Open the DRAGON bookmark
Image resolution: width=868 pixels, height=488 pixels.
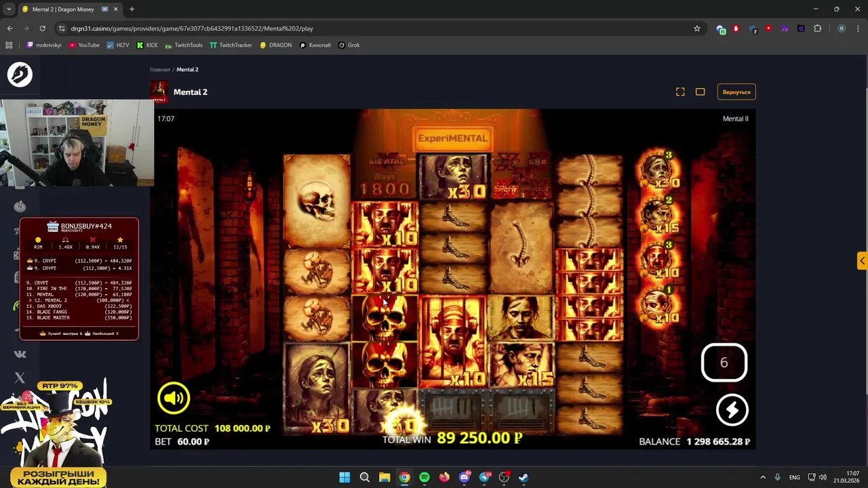tap(276, 45)
